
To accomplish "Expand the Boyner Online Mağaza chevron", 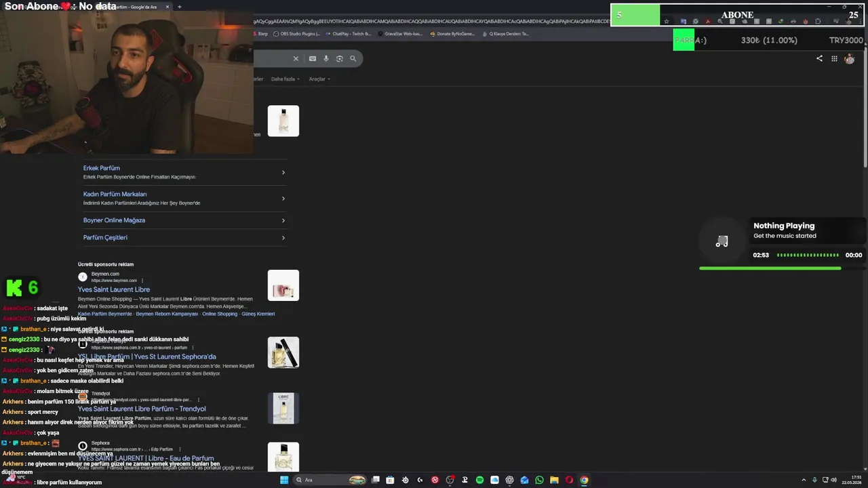I will point(283,220).
